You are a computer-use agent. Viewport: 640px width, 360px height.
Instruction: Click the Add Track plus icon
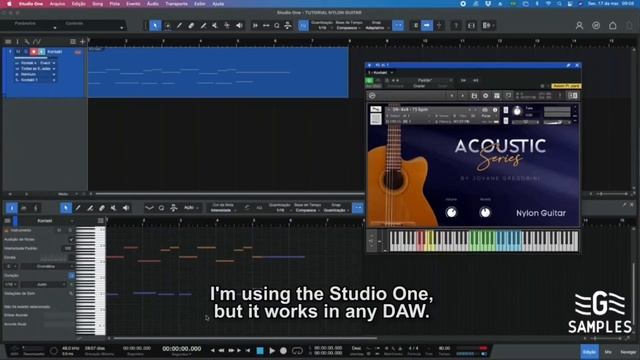click(x=83, y=42)
